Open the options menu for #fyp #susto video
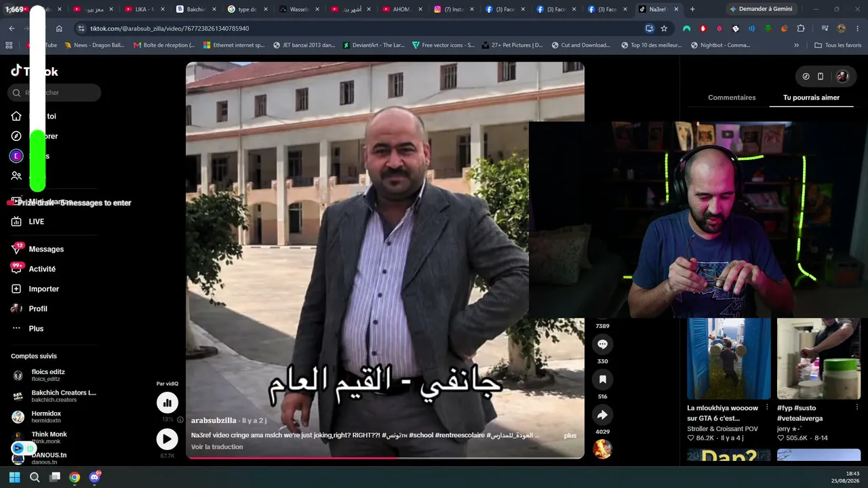Image resolution: width=868 pixels, height=488 pixels. (x=856, y=408)
